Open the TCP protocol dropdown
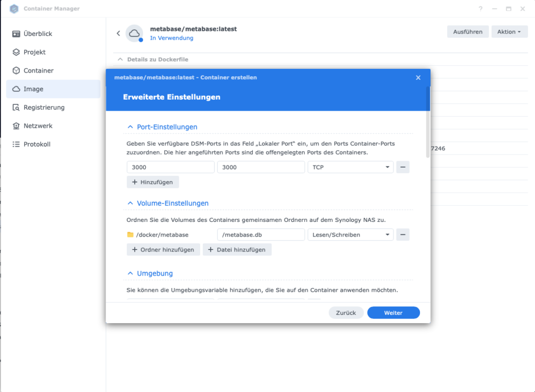 click(x=351, y=167)
